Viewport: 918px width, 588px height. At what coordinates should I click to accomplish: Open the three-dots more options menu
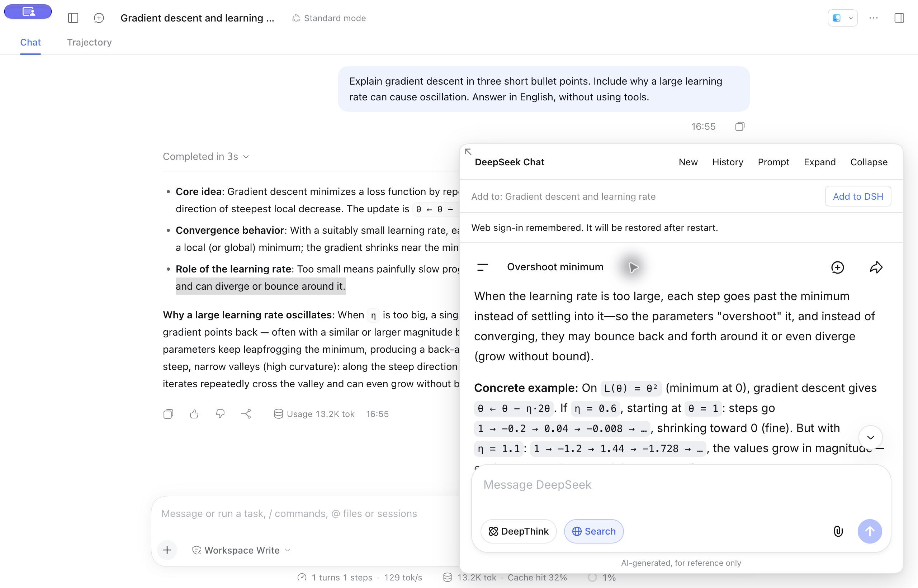coord(873,18)
